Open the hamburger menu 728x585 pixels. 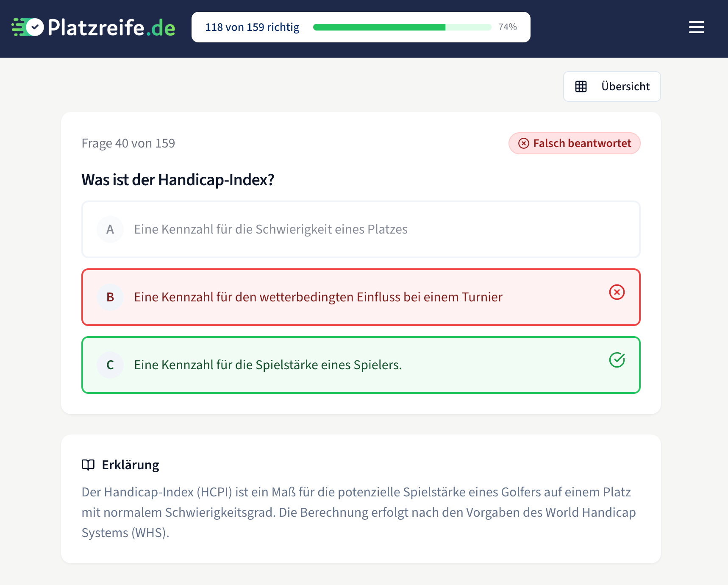click(x=696, y=27)
